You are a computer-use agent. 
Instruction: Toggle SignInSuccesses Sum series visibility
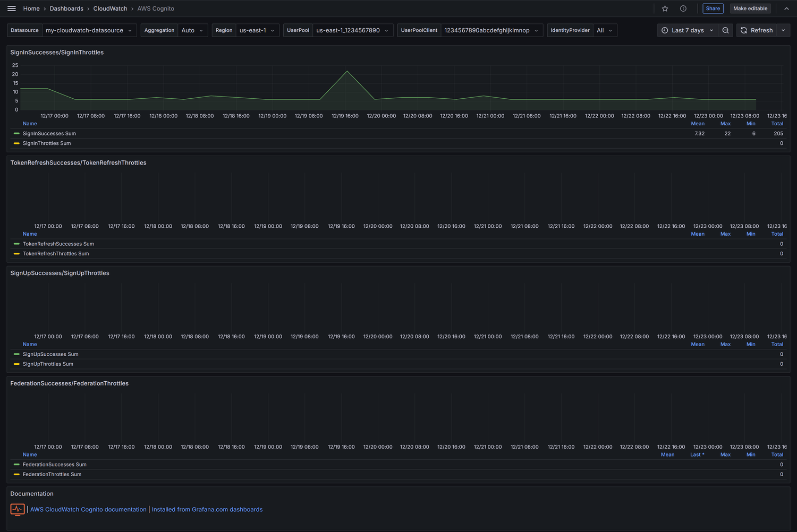point(49,134)
